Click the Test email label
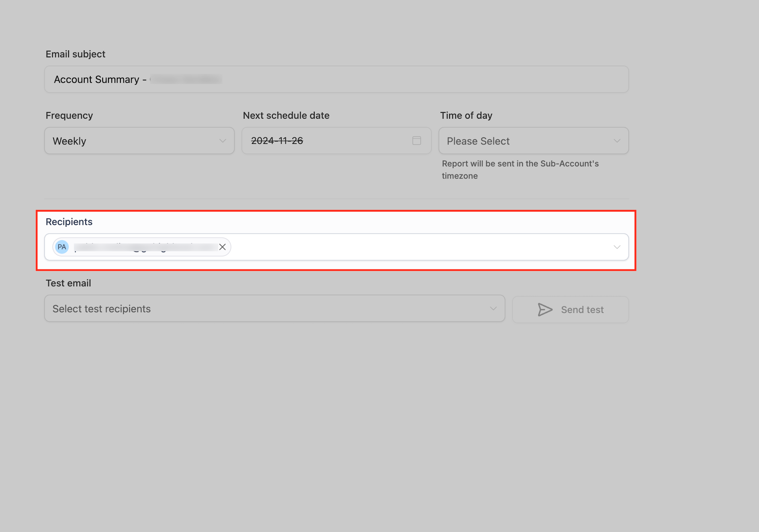The image size is (759, 532). coord(68,283)
